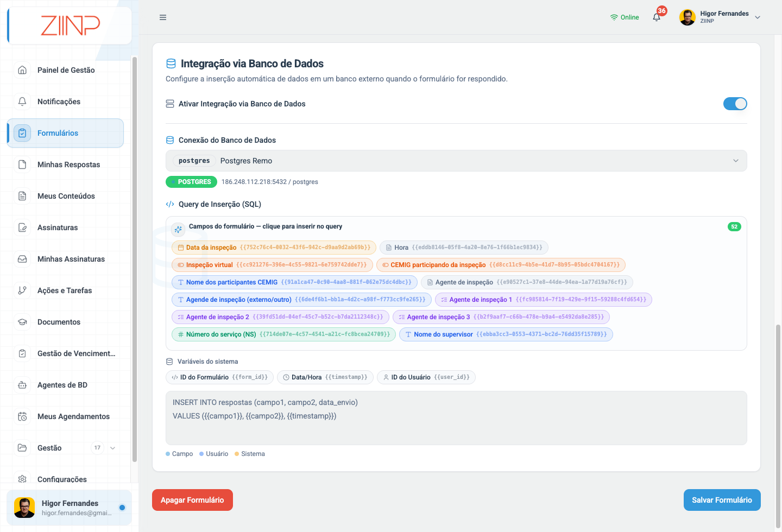Click the Minhas Assinaturas inbox icon
This screenshot has width=782, height=532.
22,259
